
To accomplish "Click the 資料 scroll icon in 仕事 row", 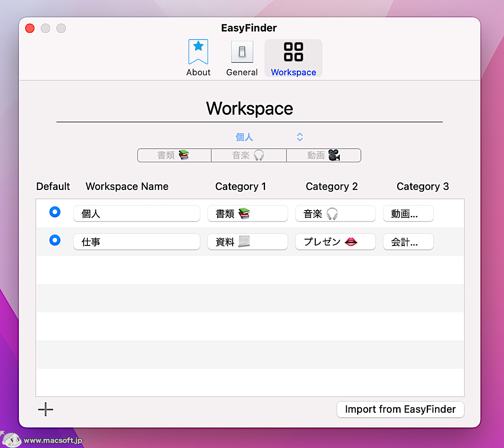I will [x=247, y=242].
